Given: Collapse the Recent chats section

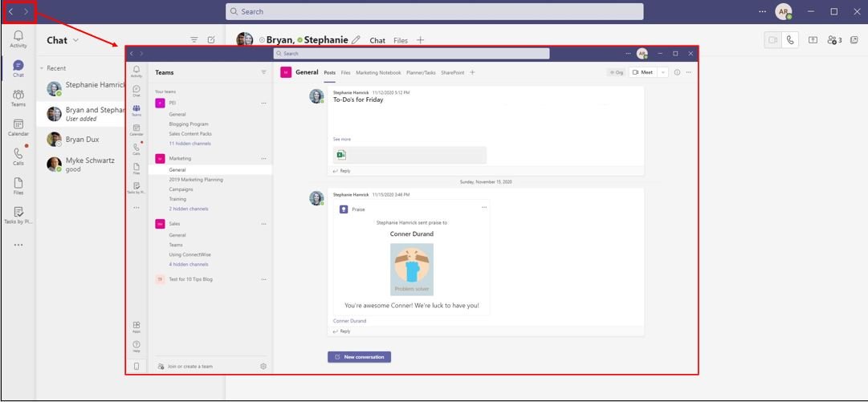Looking at the screenshot, I should (42, 68).
